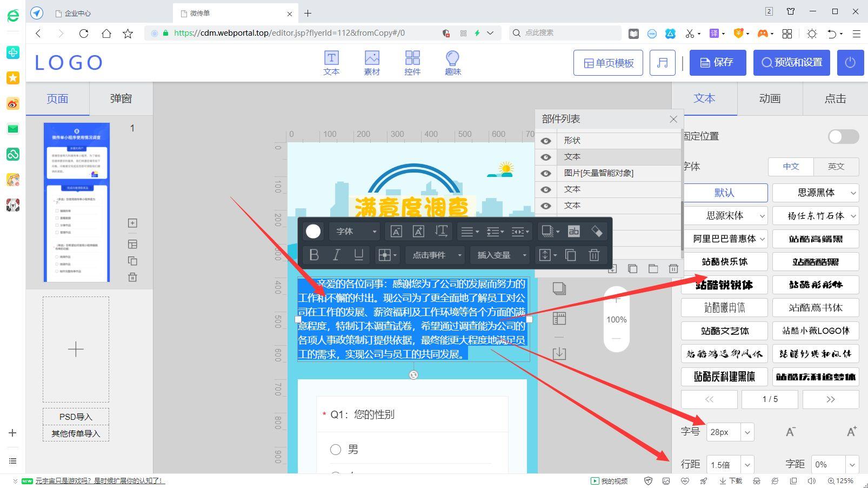Open the 趣味 (Fun) panel

(x=452, y=62)
